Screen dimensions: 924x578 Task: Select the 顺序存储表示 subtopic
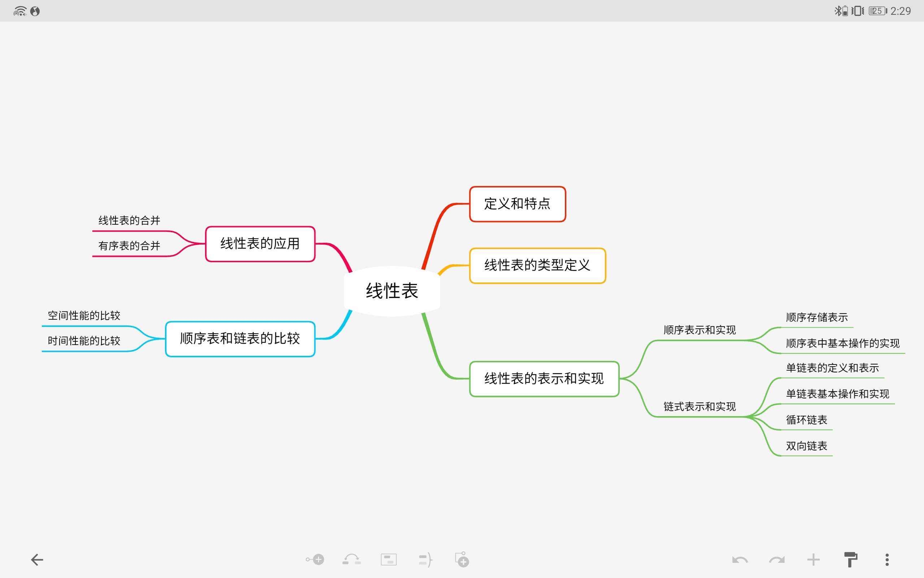point(817,318)
